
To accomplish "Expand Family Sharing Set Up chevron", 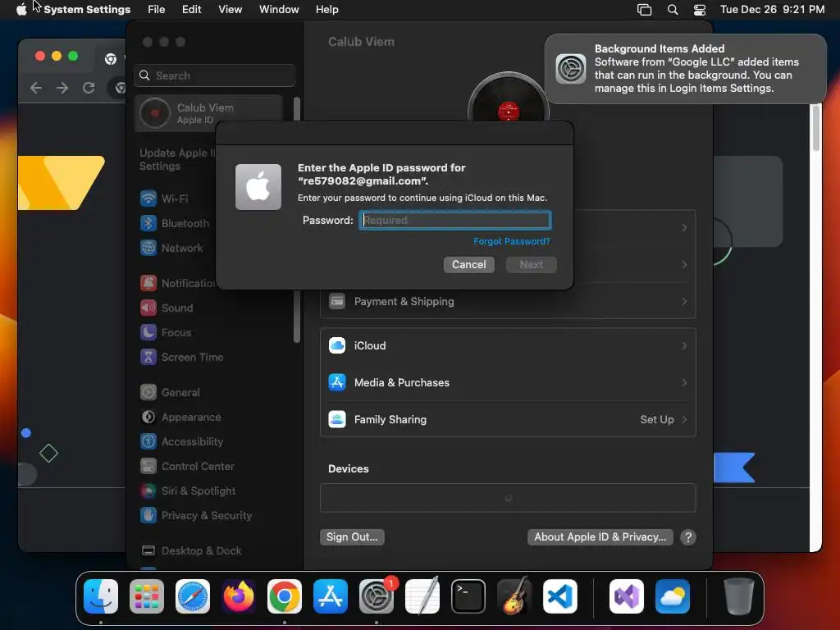I will pos(684,419).
